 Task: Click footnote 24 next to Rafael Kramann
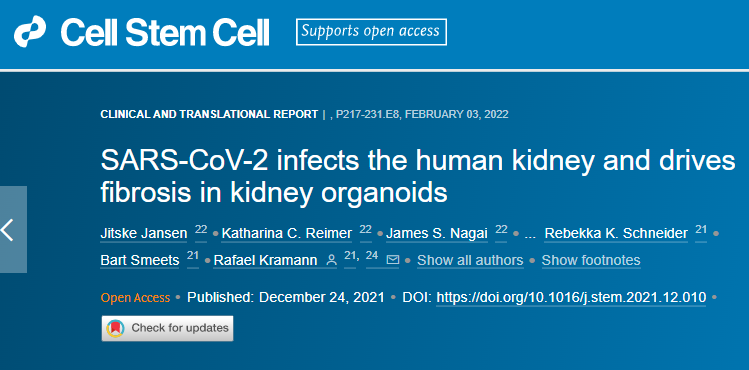click(x=372, y=256)
